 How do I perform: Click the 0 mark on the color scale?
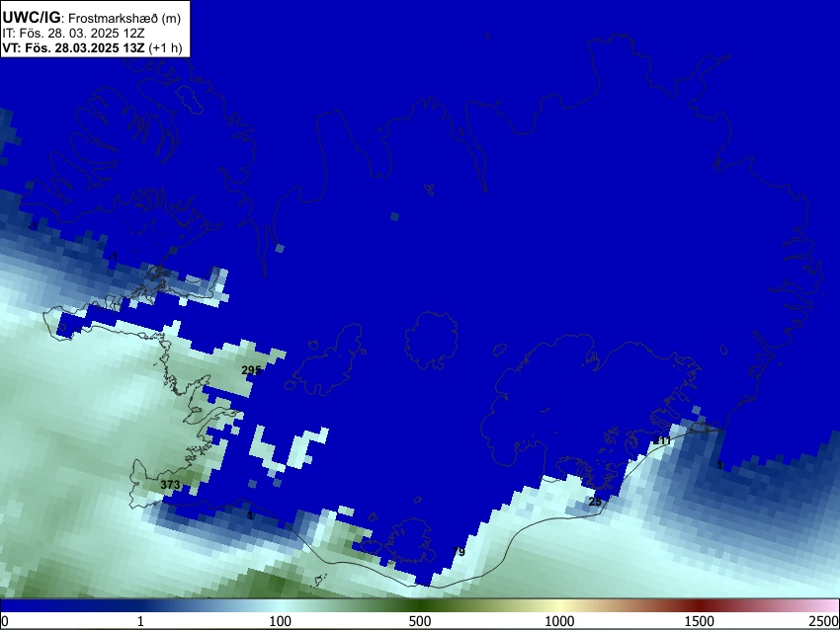tap(5, 621)
